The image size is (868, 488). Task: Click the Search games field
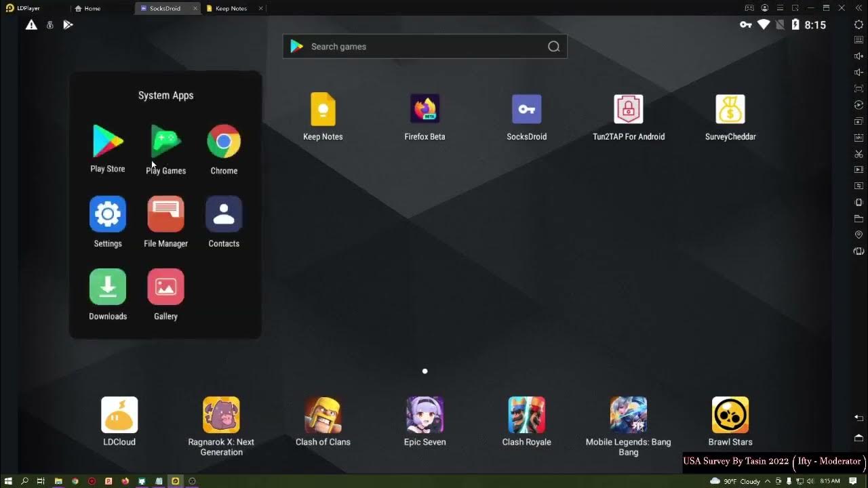(x=425, y=46)
